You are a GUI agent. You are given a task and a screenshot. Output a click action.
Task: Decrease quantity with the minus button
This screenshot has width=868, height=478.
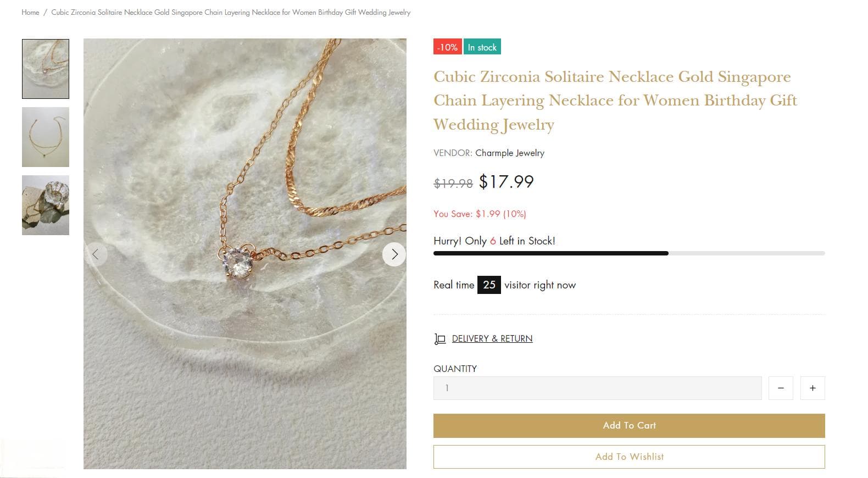(x=781, y=388)
